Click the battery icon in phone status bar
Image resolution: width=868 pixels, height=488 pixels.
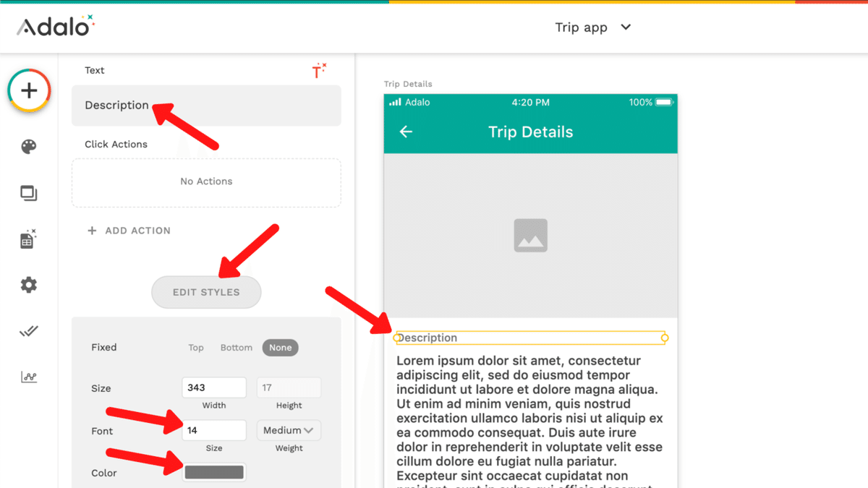(x=664, y=103)
